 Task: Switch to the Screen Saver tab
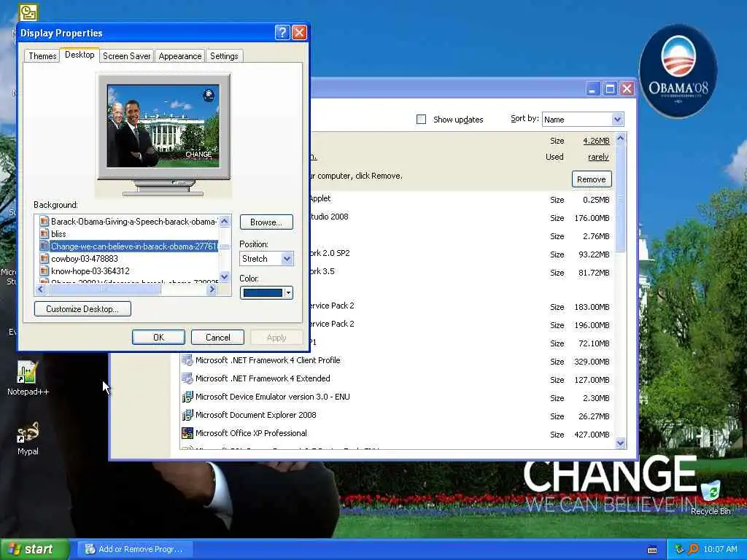[126, 55]
